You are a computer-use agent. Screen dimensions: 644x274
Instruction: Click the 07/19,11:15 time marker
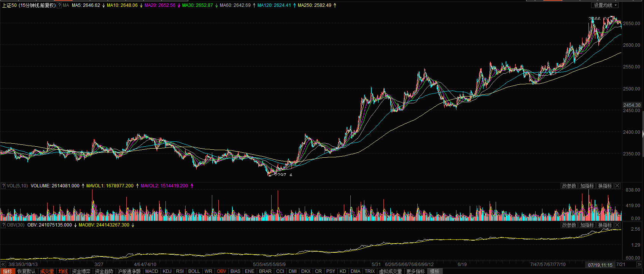[x=600, y=264]
